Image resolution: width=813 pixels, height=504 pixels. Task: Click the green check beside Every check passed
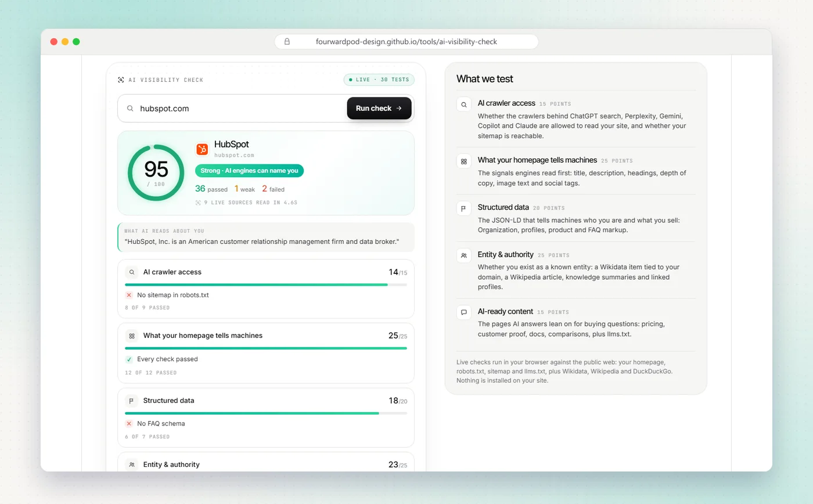pos(129,359)
